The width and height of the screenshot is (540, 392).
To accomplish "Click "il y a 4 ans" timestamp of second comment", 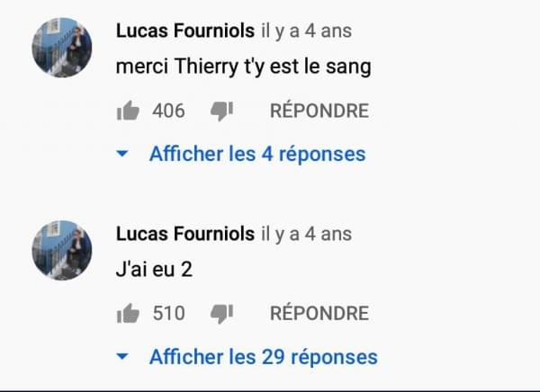I will [x=307, y=235].
